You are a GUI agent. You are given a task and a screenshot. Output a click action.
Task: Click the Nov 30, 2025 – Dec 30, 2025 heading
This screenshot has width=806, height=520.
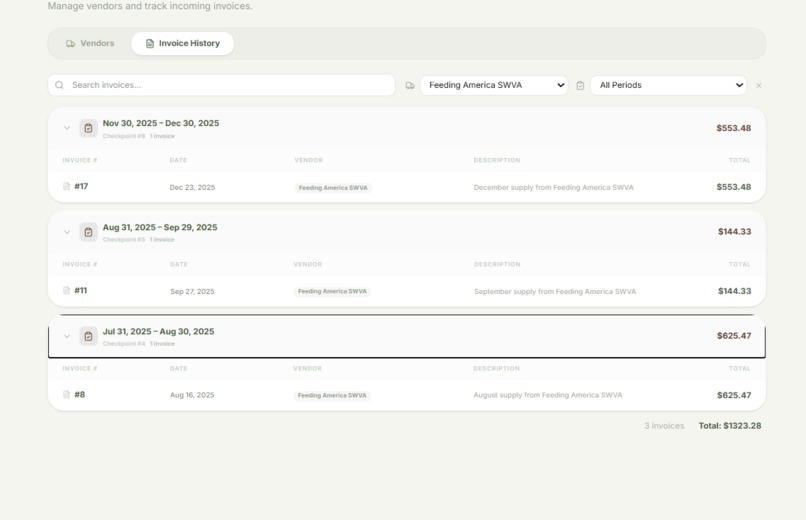tap(161, 123)
